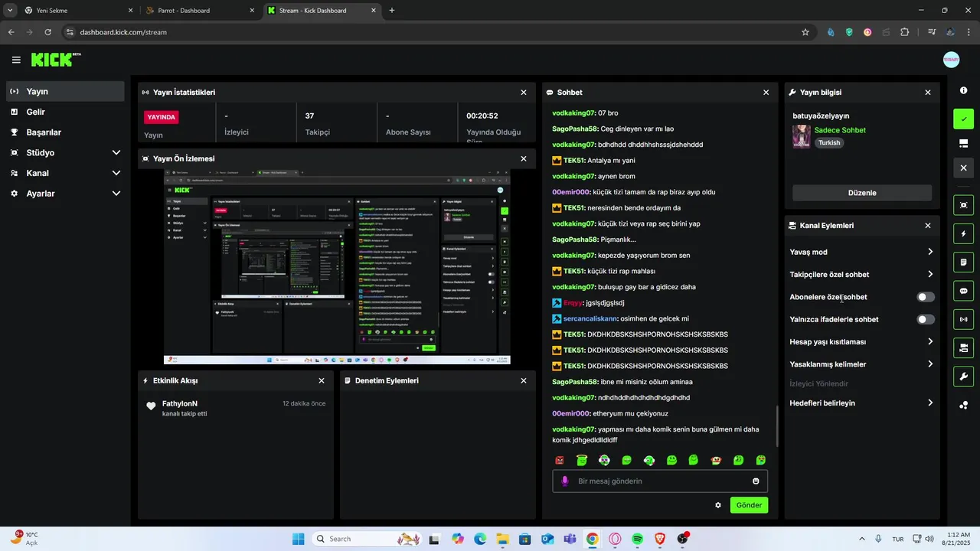The image size is (980, 551).
Task: Click the X button in right rail
Action: 963,168
